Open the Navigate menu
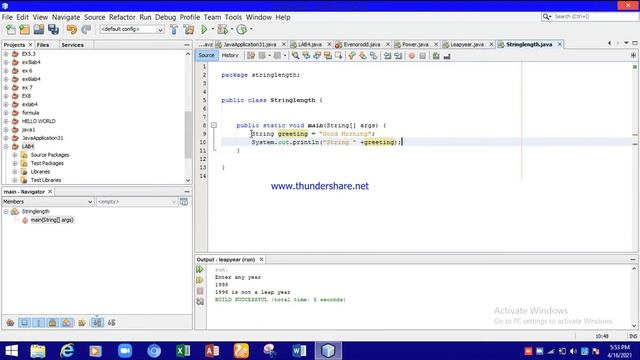This screenshot has width=640, height=360. point(66,17)
